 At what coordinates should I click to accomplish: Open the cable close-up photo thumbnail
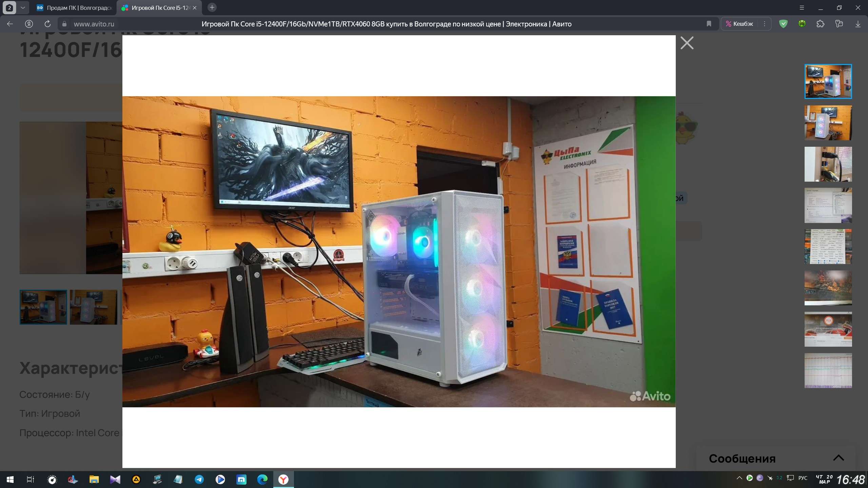(828, 164)
